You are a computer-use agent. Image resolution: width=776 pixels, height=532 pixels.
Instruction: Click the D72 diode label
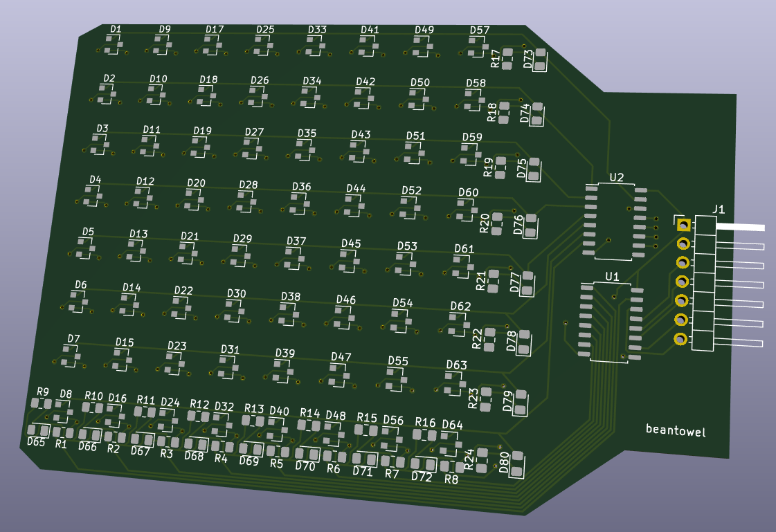tap(422, 477)
